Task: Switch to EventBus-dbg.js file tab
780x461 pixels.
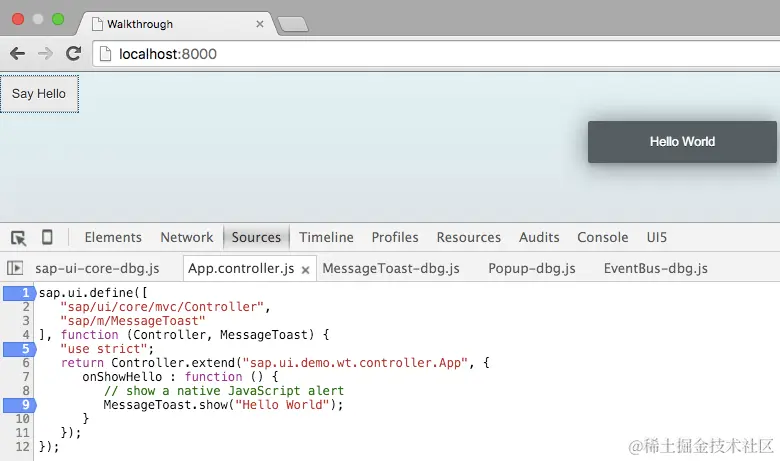Action: pyautogui.click(x=656, y=269)
